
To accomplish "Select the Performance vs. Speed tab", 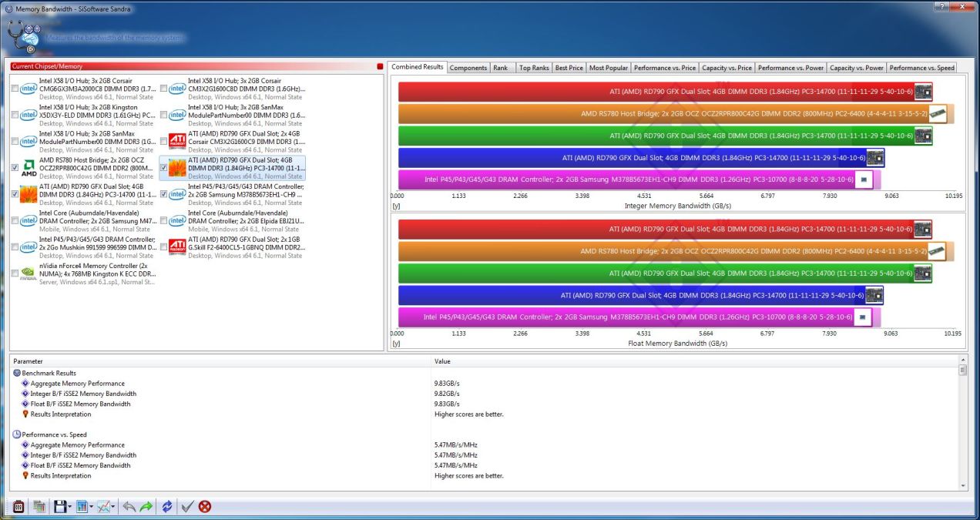I will (x=922, y=68).
